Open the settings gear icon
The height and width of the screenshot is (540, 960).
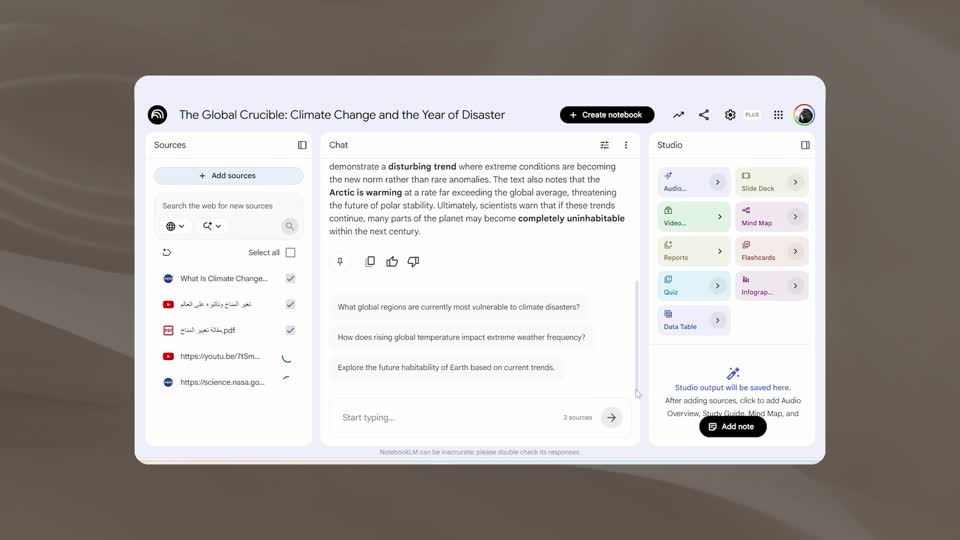[730, 114]
